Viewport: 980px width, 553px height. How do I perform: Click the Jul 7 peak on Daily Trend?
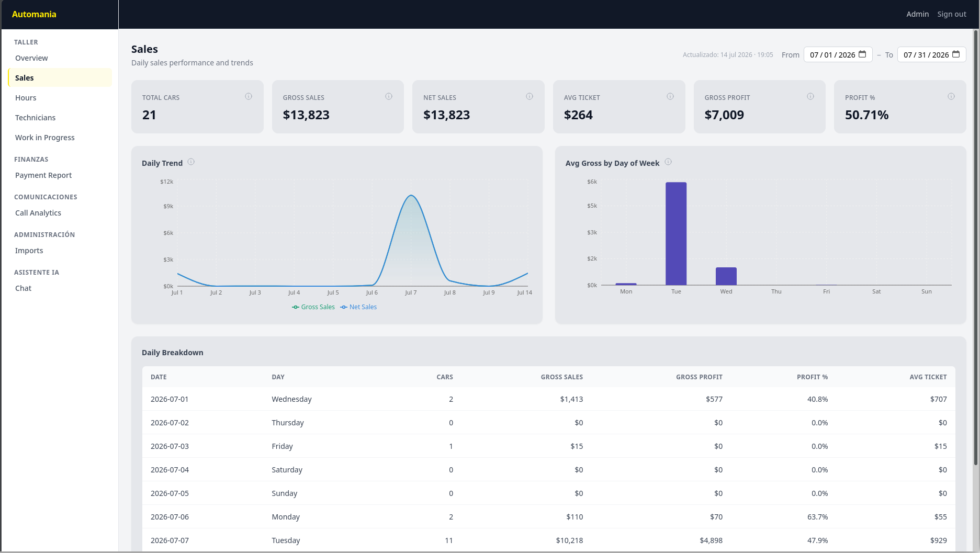411,196
